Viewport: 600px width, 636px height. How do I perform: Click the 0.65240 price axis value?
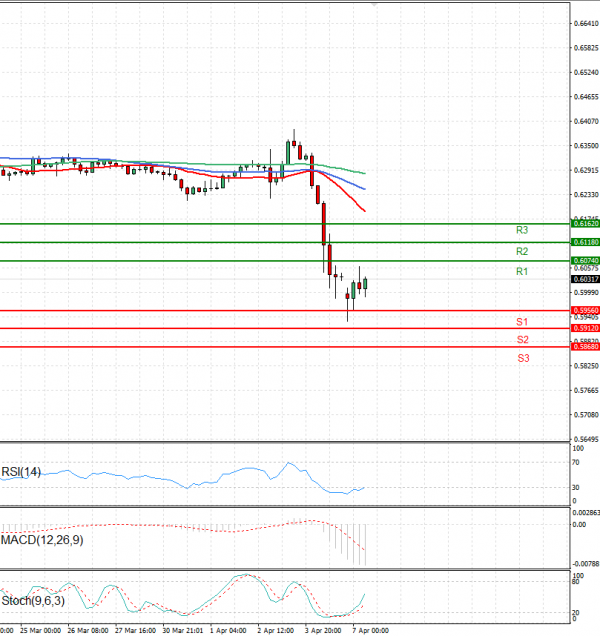pyautogui.click(x=586, y=72)
